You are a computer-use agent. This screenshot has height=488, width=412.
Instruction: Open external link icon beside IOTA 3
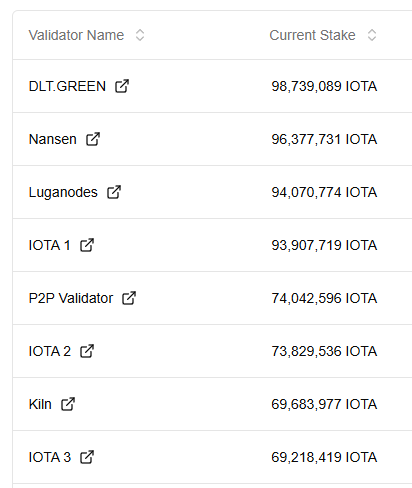click(87, 457)
